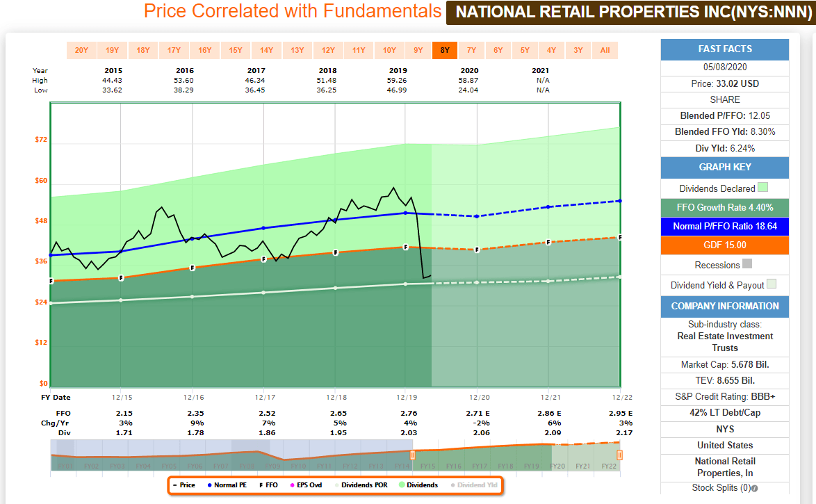816x504 pixels.
Task: Click the blue Normal PE legend dot
Action: [x=210, y=485]
